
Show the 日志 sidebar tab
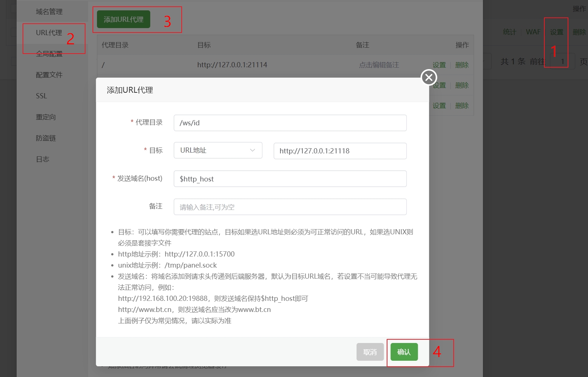[43, 159]
